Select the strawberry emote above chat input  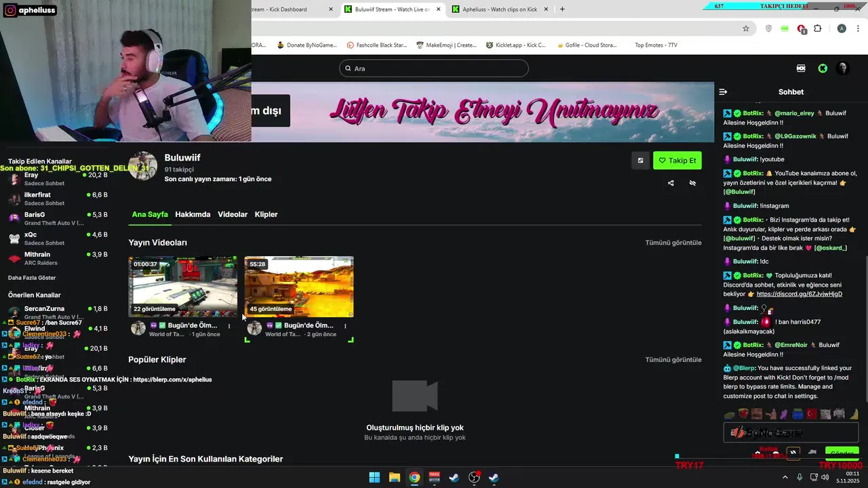pos(743,413)
